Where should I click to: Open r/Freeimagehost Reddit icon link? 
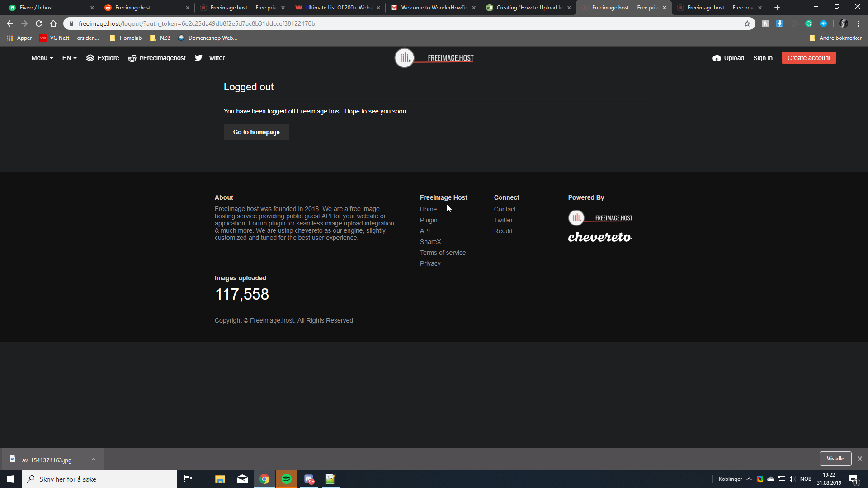pos(132,58)
